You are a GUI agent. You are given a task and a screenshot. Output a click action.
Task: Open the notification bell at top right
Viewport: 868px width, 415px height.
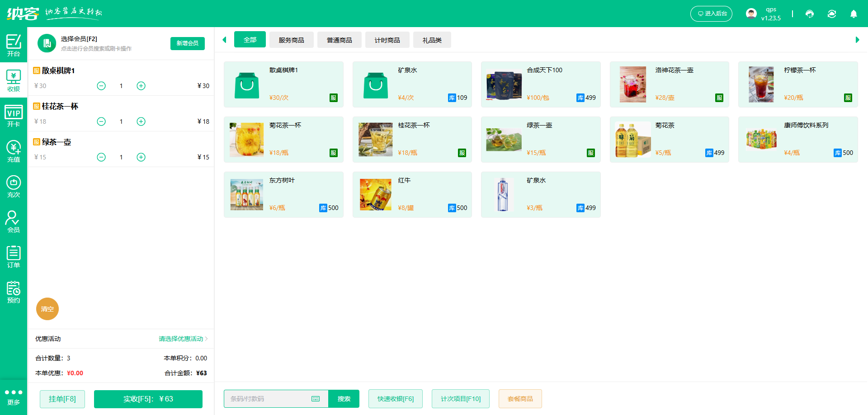click(x=854, y=14)
